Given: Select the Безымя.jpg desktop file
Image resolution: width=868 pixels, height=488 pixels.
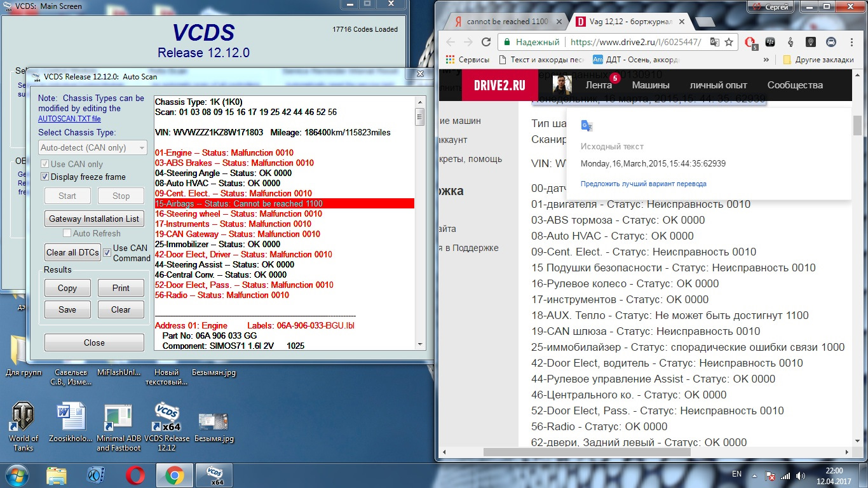Looking at the screenshot, I should (214, 427).
